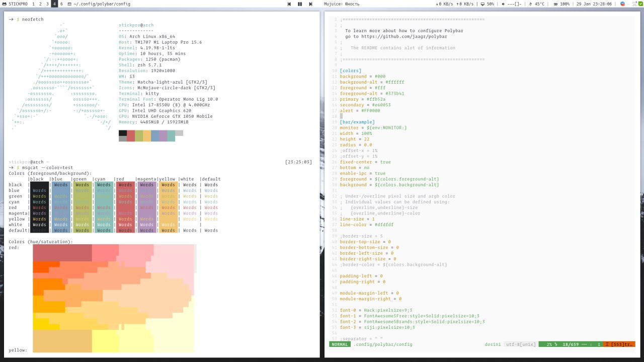Click the Packages: 1250 (pacman) line

(150, 59)
